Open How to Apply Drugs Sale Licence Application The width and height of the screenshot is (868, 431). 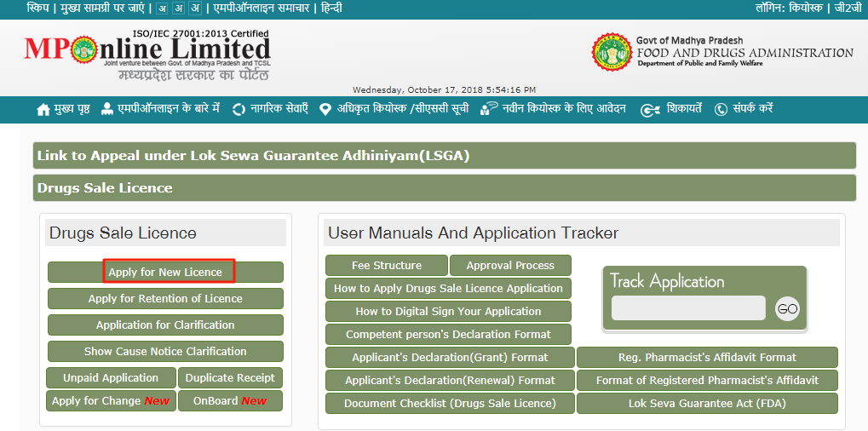[x=448, y=288]
